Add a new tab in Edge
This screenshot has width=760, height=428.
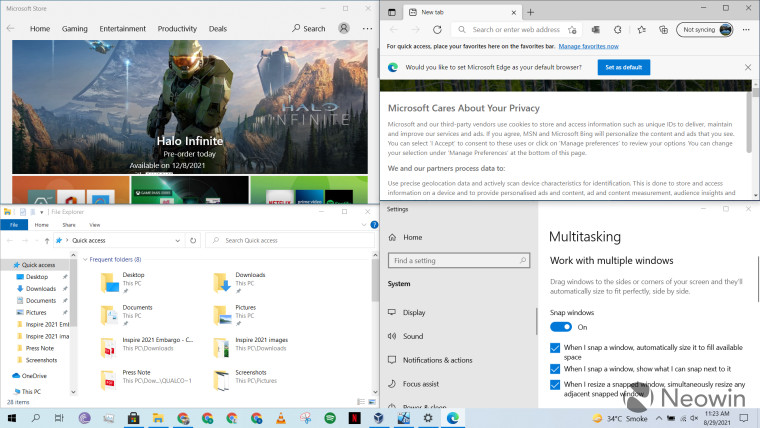(x=530, y=12)
